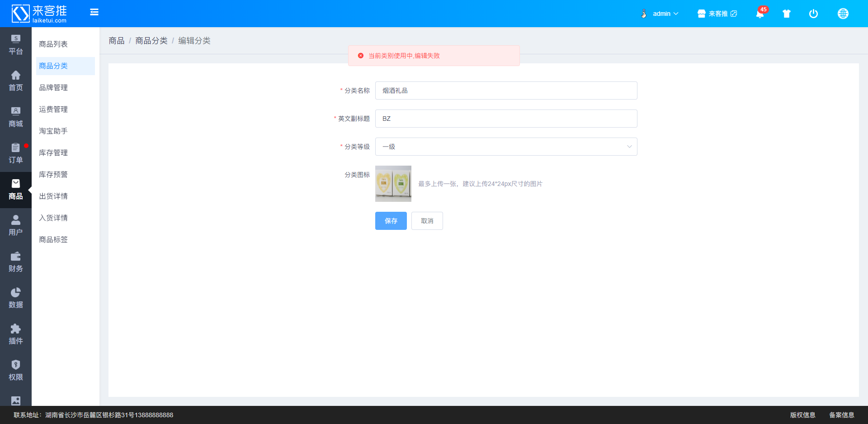Click error message 当前类别使用中,编辑失败
Image resolution: width=868 pixels, height=424 pixels.
pos(404,56)
